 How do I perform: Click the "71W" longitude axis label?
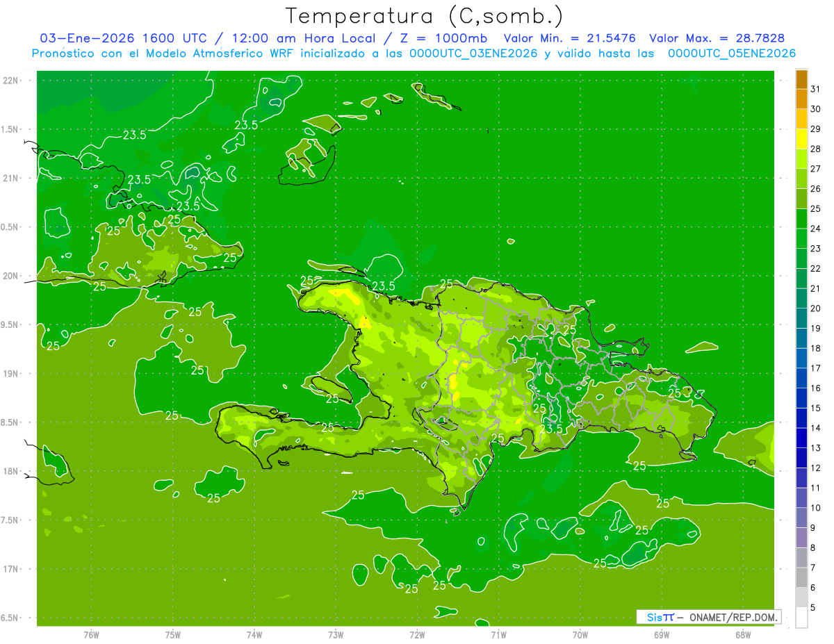(498, 634)
